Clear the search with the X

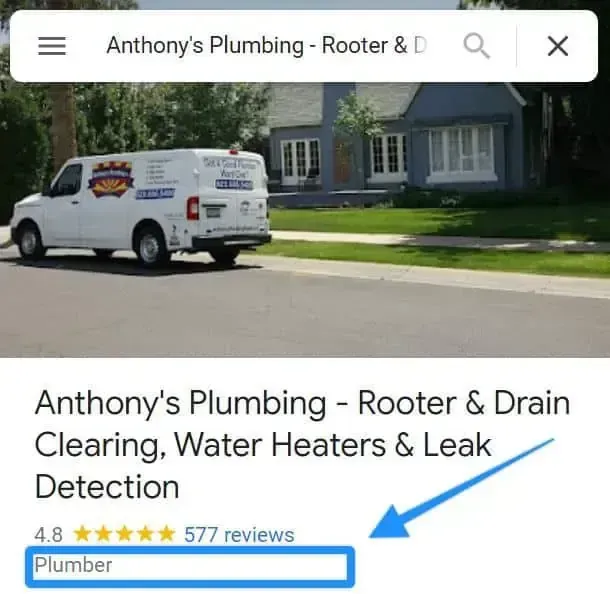[x=557, y=46]
